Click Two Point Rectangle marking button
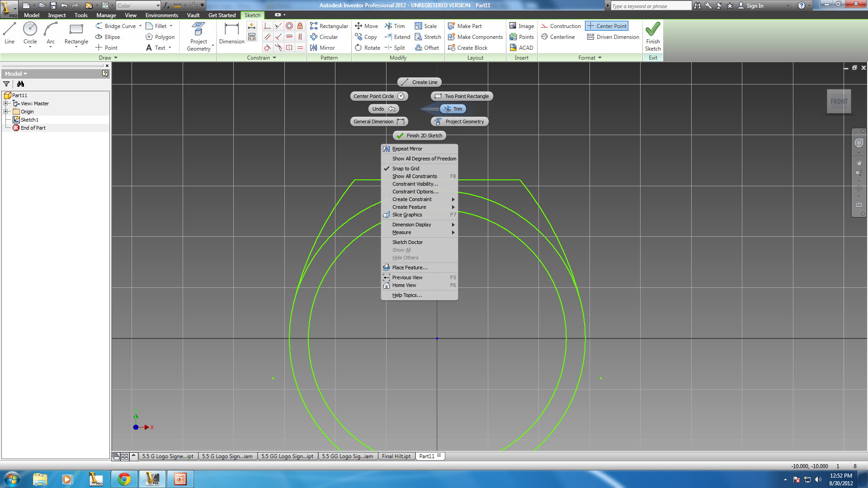Viewport: 868px width, 488px height. [462, 96]
